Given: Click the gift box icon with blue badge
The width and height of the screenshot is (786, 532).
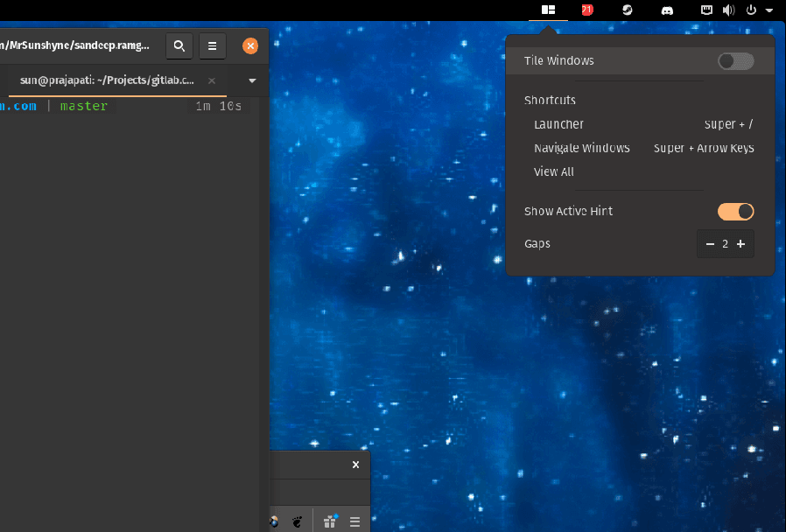Looking at the screenshot, I should 330,521.
